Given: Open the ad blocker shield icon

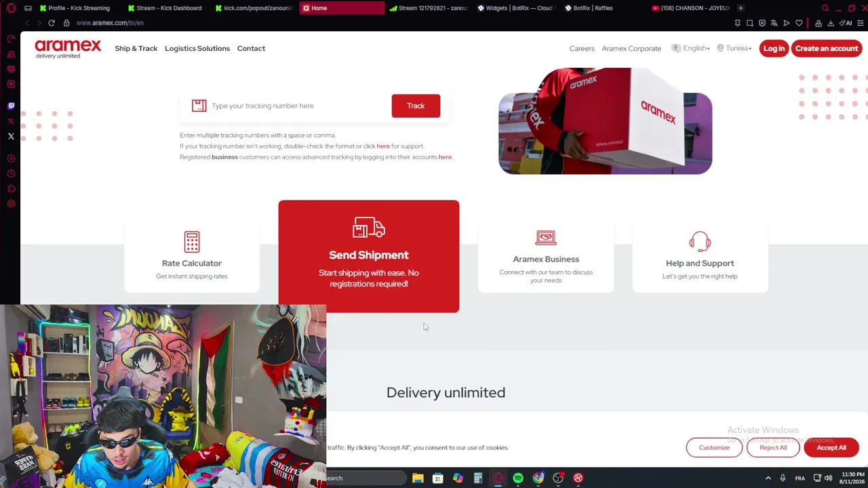Looking at the screenshot, I should coord(762,23).
